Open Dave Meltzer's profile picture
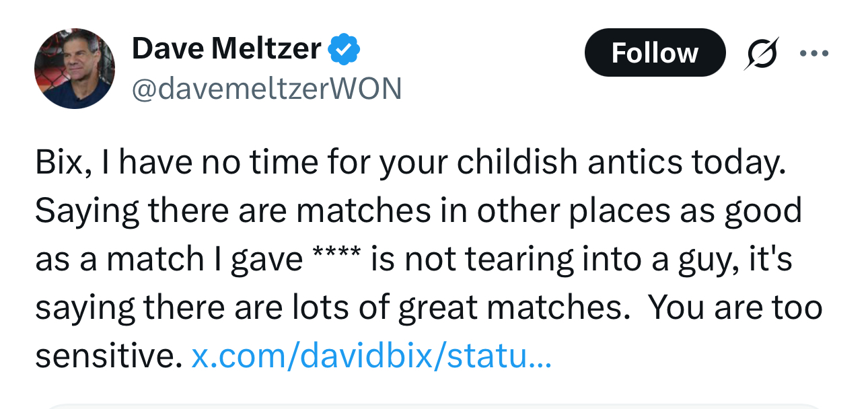 click(x=75, y=69)
